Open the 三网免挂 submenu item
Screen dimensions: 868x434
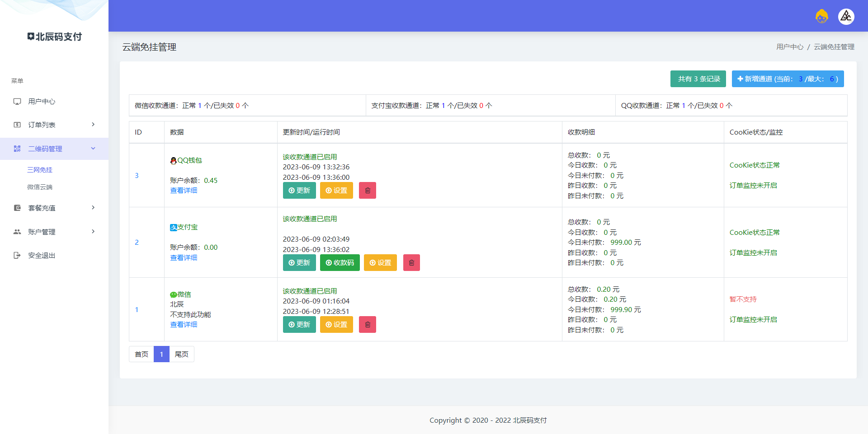tap(40, 170)
